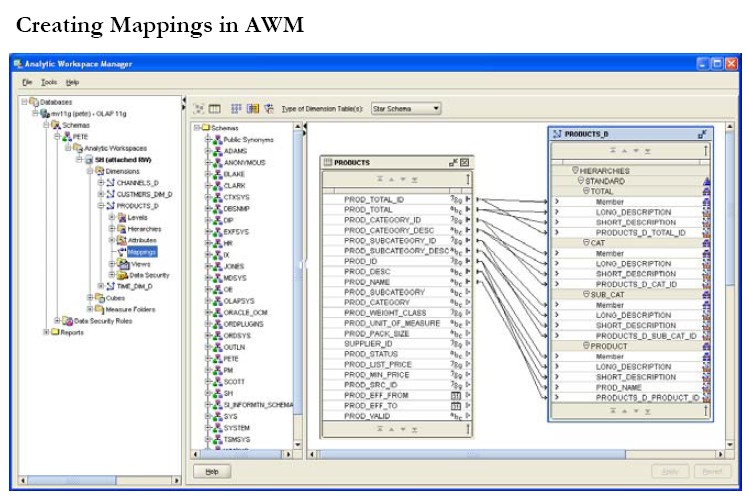Collapse the TOTAL level in PRODUCTS_D
Screen dimensions: 747x498
587,191
